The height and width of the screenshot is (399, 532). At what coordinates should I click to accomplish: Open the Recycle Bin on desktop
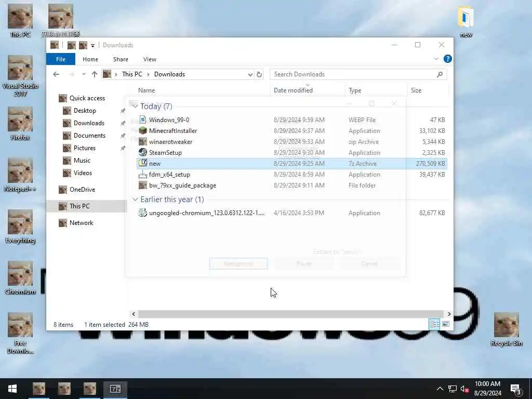(506, 329)
